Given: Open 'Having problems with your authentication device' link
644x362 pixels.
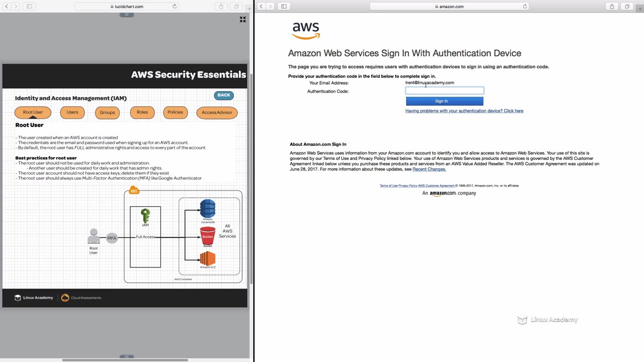Looking at the screenshot, I should pyautogui.click(x=464, y=111).
